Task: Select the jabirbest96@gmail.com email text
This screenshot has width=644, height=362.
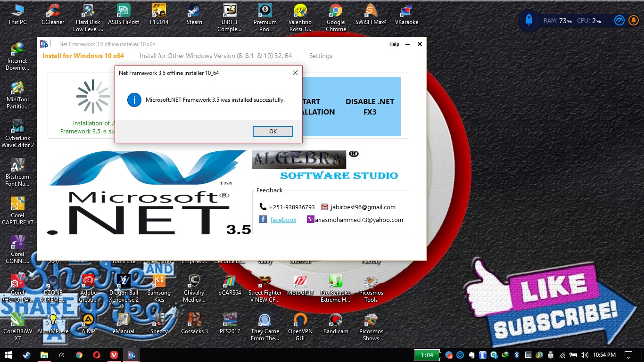Action: point(363,207)
